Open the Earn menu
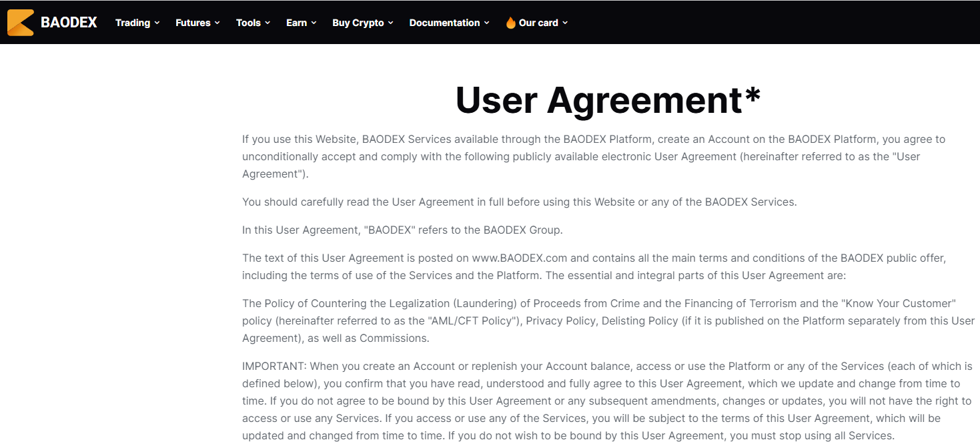Screen dimensions: 980x444 click(296, 23)
